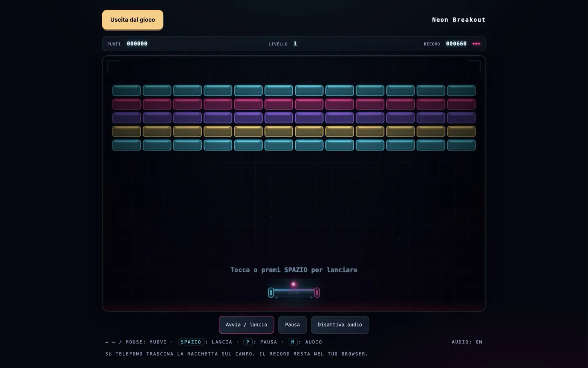Click the score value 000000

click(x=137, y=44)
